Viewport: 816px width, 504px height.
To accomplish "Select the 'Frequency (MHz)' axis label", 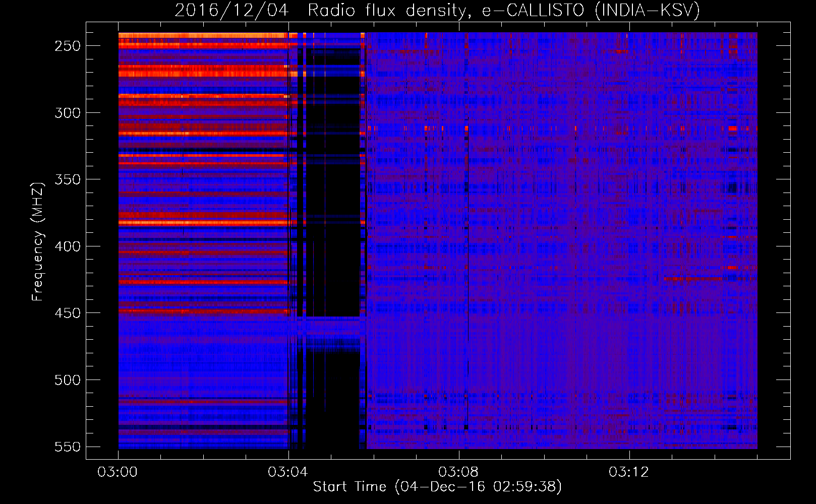I will tap(38, 241).
